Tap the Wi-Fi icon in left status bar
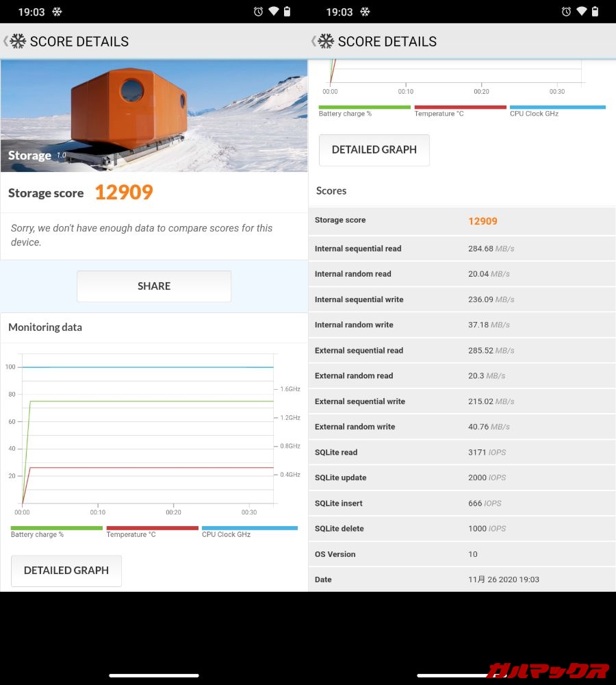Viewport: 616px width, 685px height. [x=274, y=12]
